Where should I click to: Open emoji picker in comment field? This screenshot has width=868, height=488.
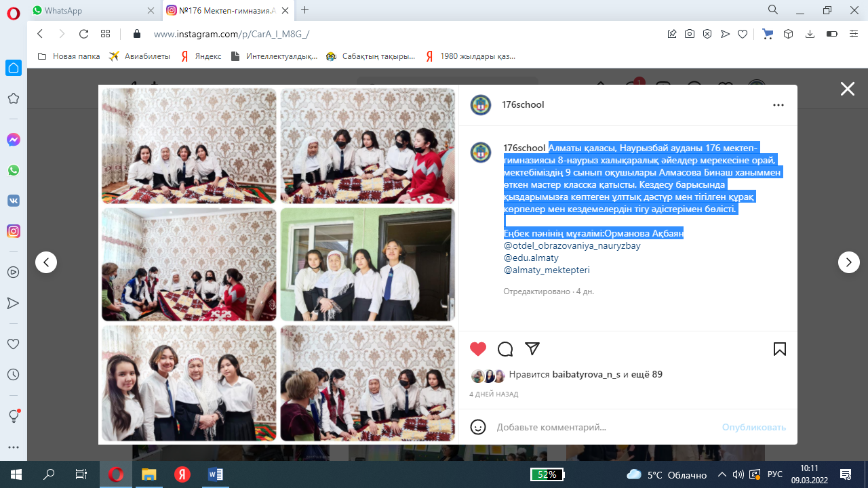pyautogui.click(x=478, y=427)
